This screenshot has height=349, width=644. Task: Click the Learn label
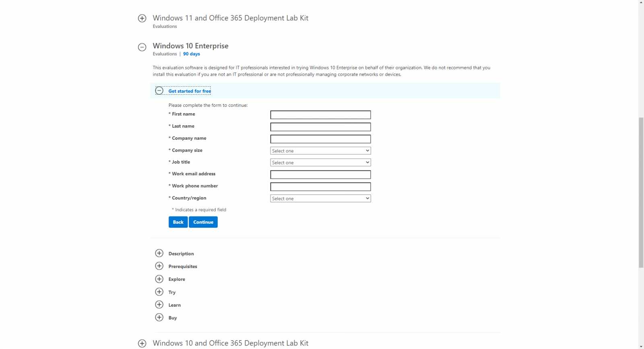(x=175, y=305)
